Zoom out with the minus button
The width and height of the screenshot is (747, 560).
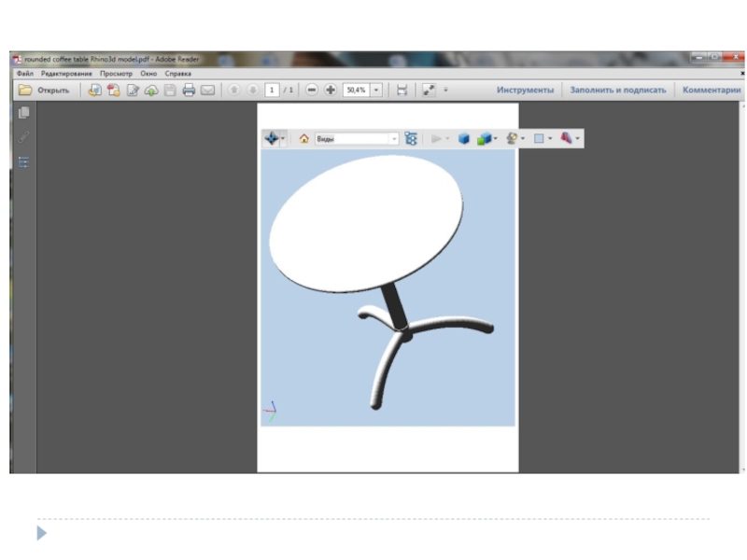312,90
